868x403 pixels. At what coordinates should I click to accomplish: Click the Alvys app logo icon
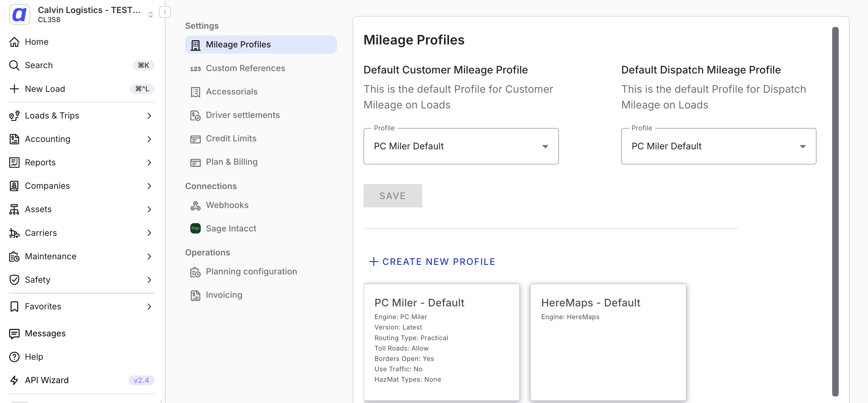(x=20, y=15)
